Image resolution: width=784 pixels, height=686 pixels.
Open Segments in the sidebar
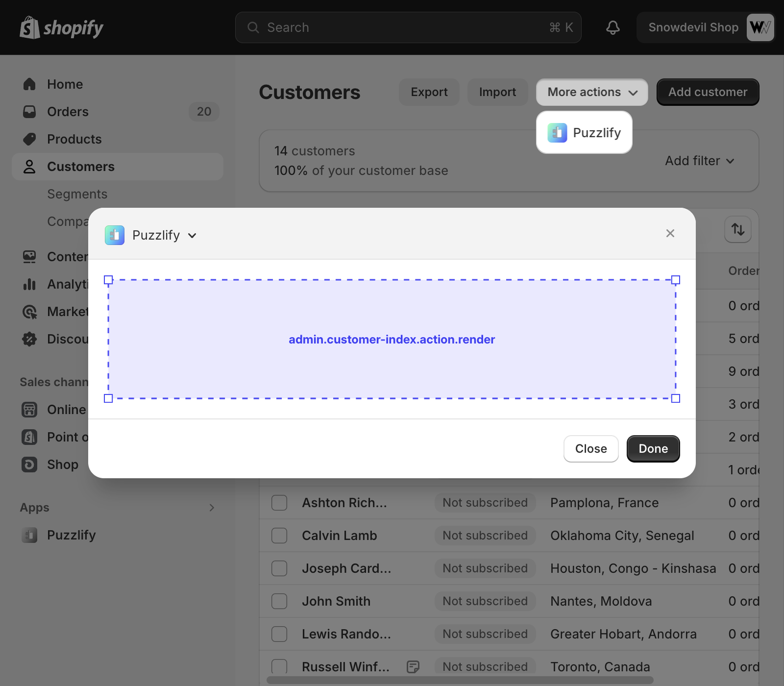77,194
